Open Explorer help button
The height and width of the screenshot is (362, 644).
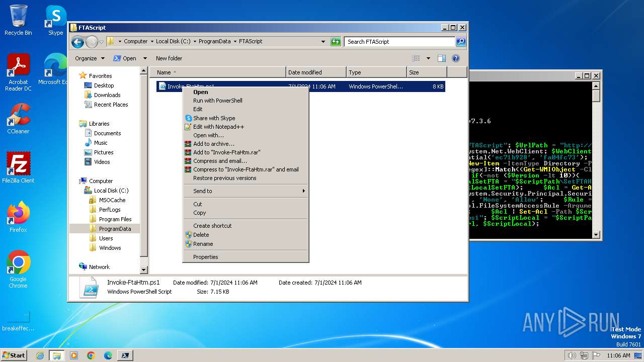tap(456, 58)
